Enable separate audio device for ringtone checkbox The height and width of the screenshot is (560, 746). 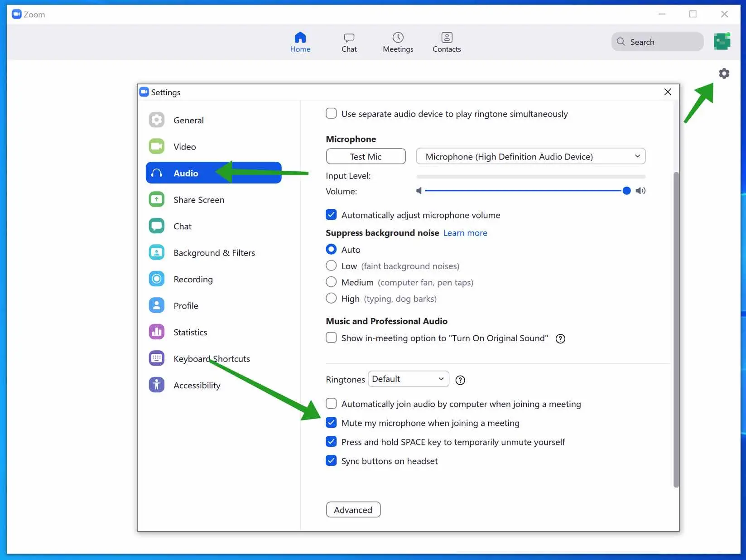[x=331, y=113]
